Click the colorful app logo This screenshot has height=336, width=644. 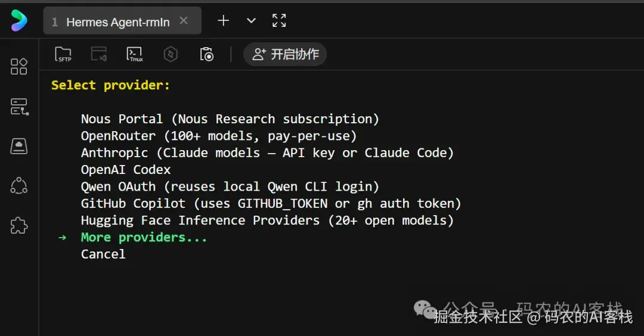pos(19,21)
